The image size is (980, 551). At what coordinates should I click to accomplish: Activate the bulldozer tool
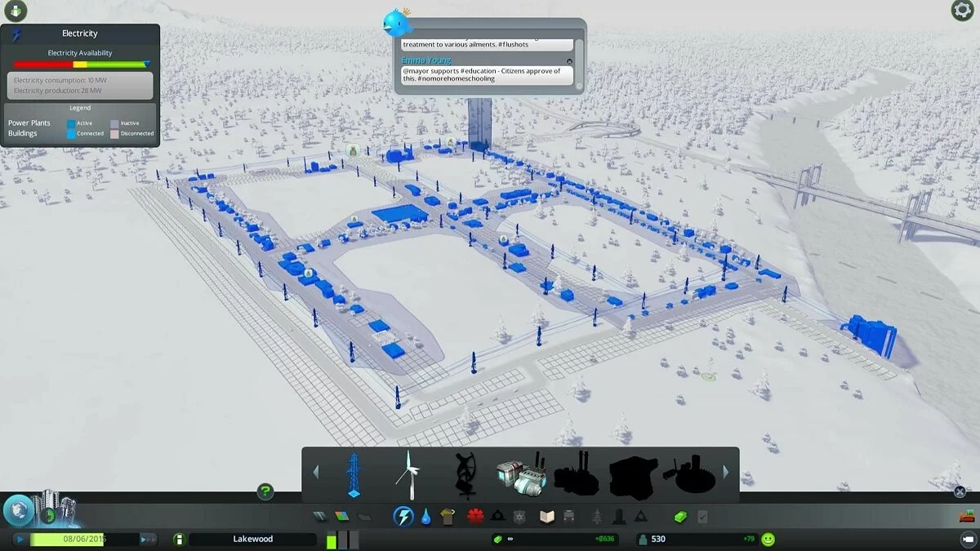966,516
